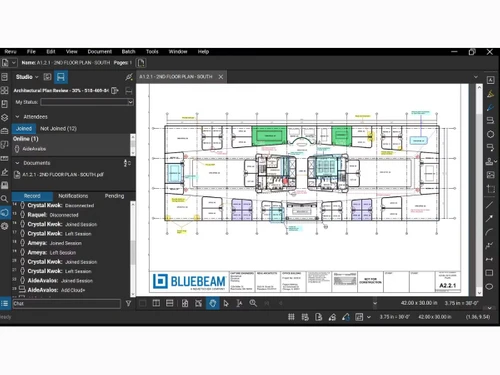Choose the Pan hand tool
This screenshot has height=375, width=500.
[x=213, y=303]
